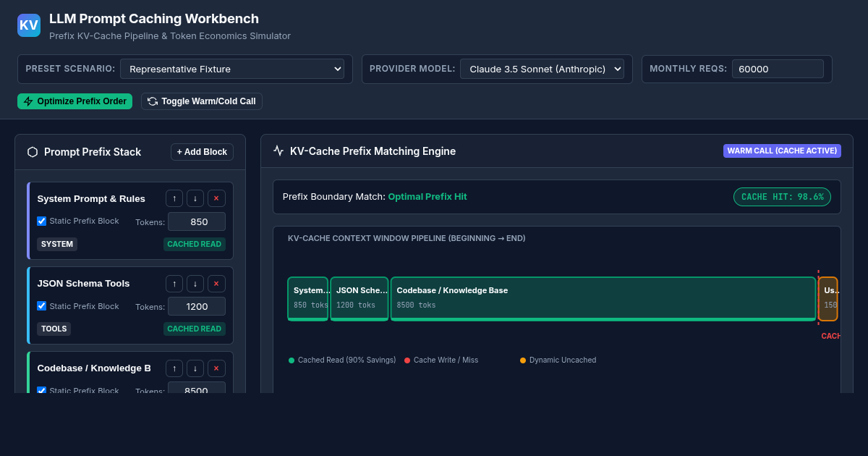The image size is (868, 456).
Task: Select the JSON Schema pipeline segment of 1200 toks
Action: pos(359,298)
